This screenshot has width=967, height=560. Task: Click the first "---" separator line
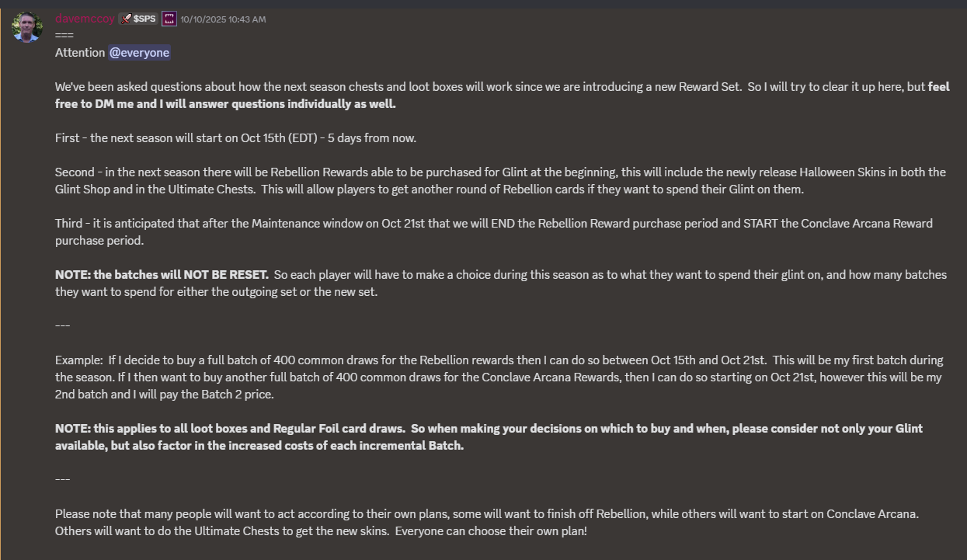coord(63,325)
